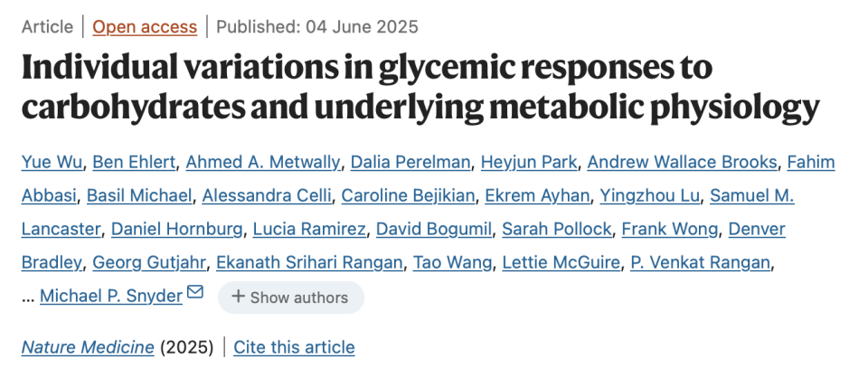
Task: Click the envelope icon beside Michael P. Snyder
Action: click(195, 292)
